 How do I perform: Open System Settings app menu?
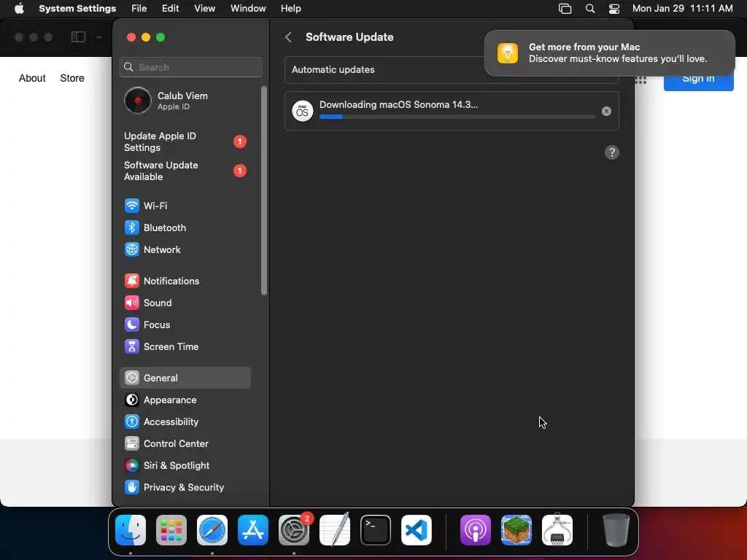coord(77,9)
